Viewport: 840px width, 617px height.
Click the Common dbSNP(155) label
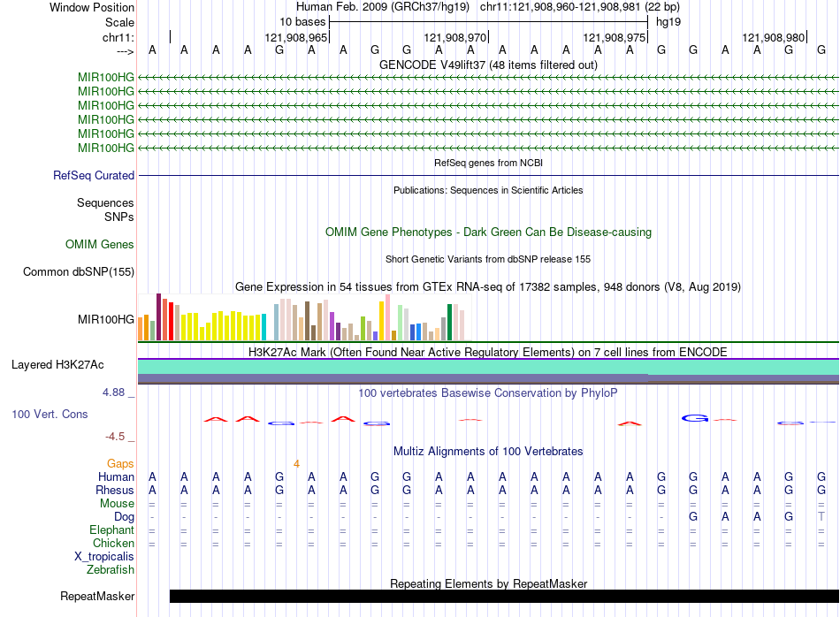click(x=78, y=271)
